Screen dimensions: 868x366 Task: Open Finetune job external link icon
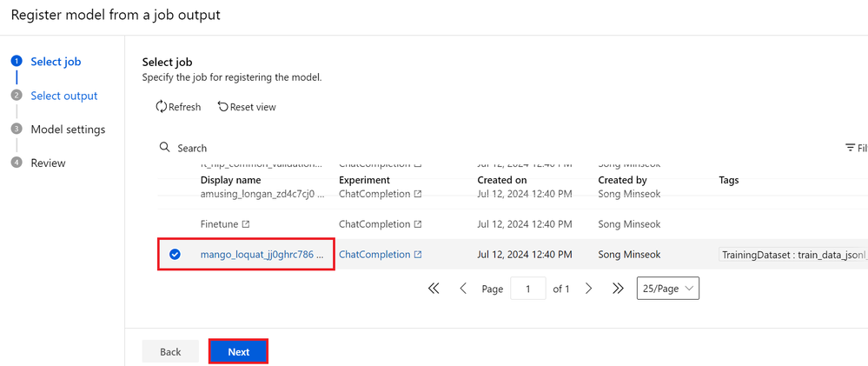tap(246, 224)
